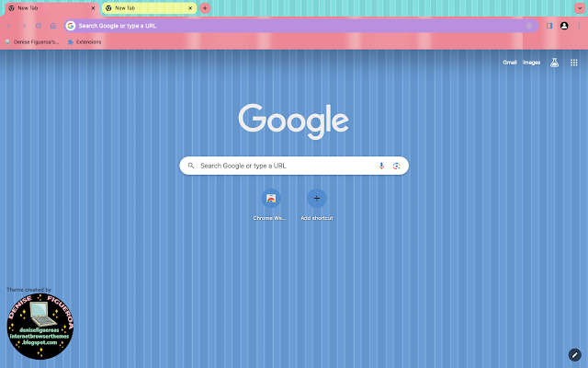This screenshot has width=588, height=368.
Task: Reload the current page
Action: (39, 26)
